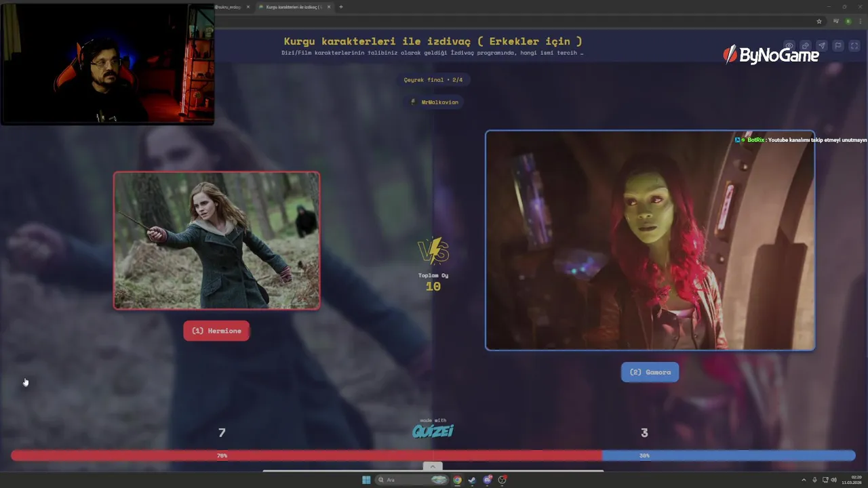Bookmark page with the star icon
Screen dimensions: 868x488
[x=819, y=22]
